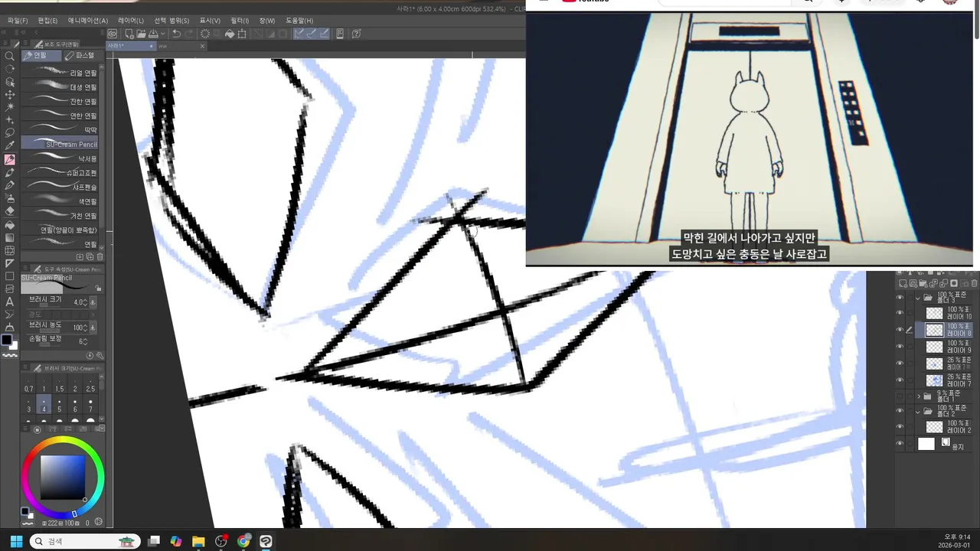980x551 pixels.
Task: Choose the 색연필 brush
Action: 60,201
